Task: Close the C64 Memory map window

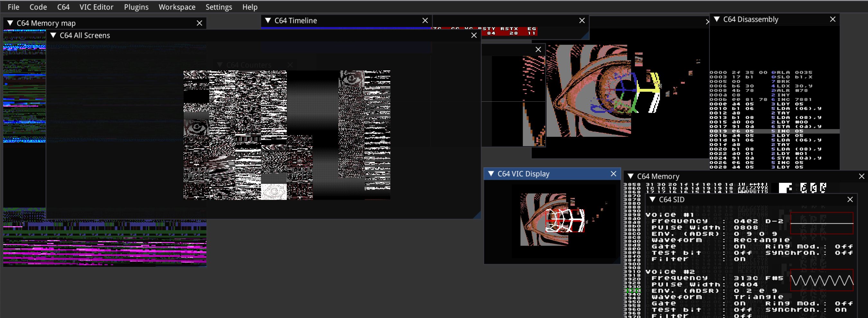Action: tap(199, 23)
